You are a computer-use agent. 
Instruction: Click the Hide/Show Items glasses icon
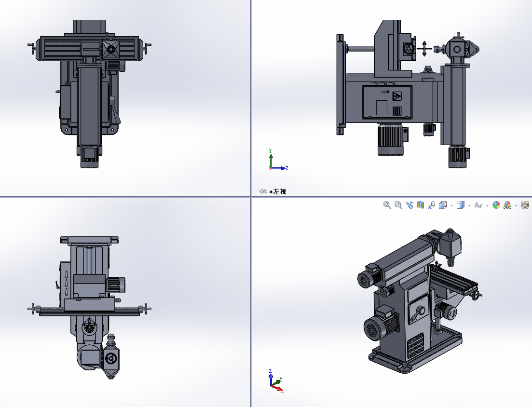coord(478,205)
